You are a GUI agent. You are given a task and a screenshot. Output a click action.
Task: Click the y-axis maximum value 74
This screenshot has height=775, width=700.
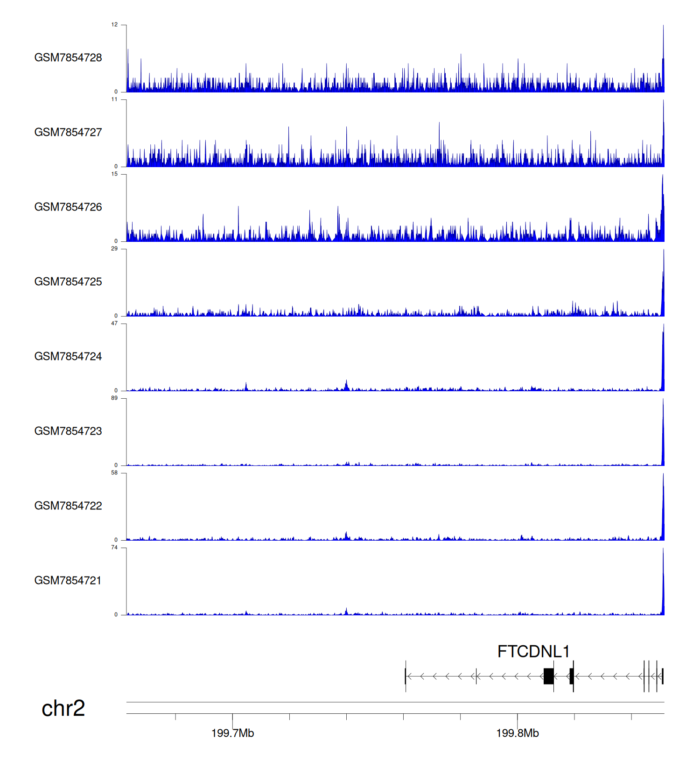(114, 547)
